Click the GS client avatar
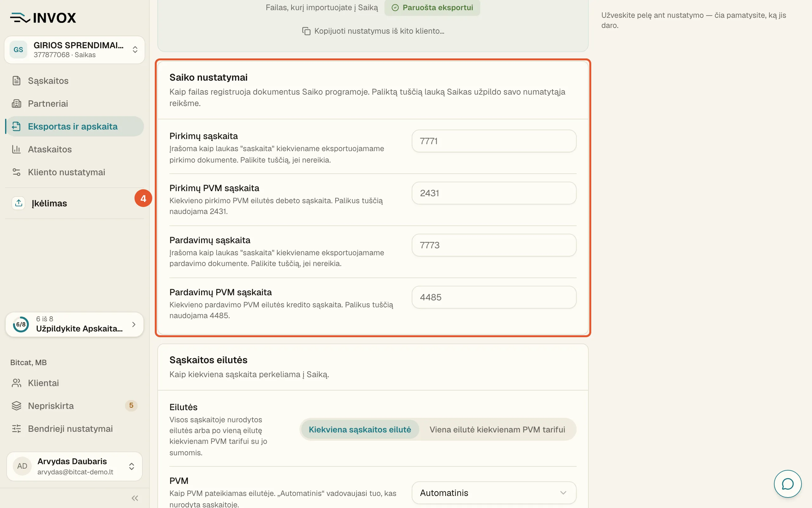The image size is (812, 508). (18, 50)
